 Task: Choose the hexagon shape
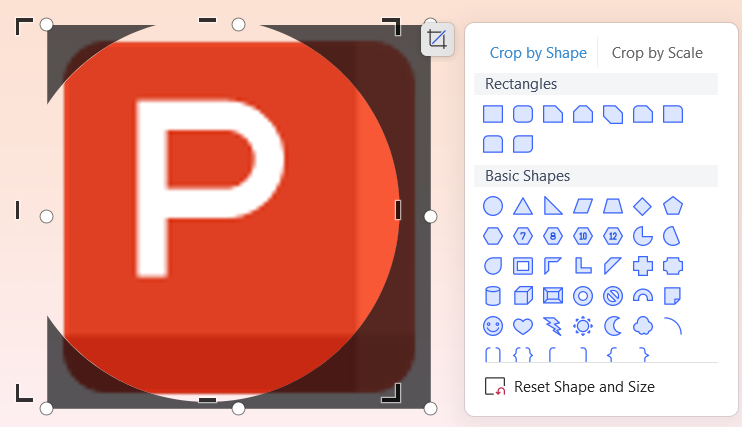pyautogui.click(x=493, y=236)
